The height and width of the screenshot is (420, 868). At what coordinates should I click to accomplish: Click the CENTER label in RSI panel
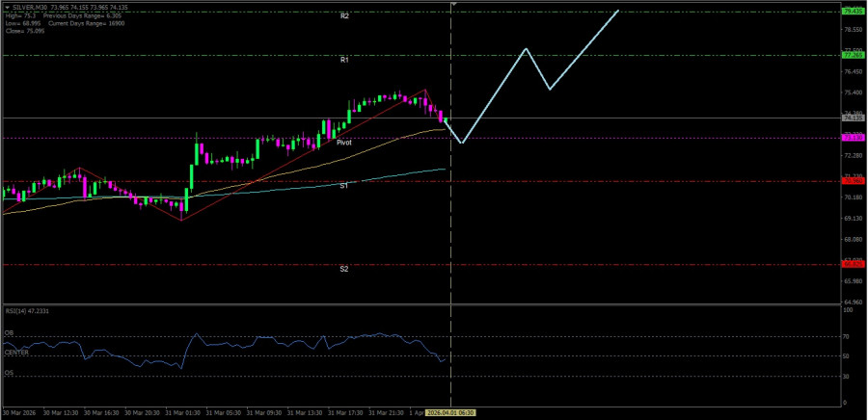(x=16, y=353)
